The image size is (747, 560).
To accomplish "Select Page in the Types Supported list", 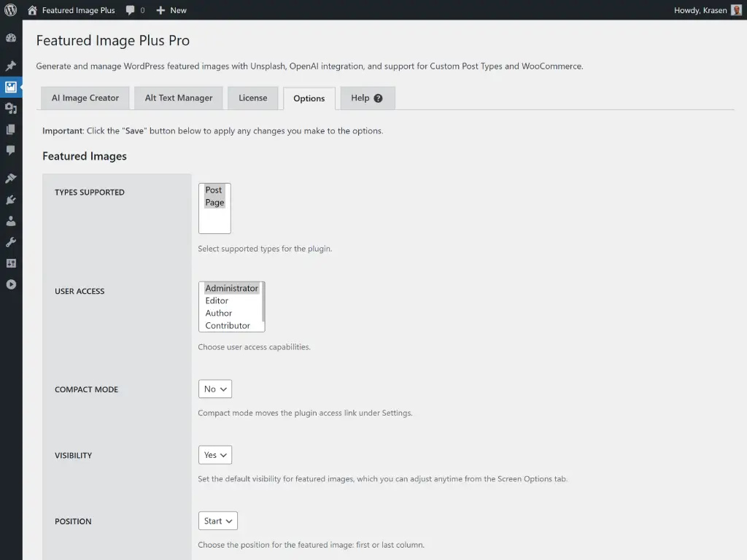I will (214, 202).
